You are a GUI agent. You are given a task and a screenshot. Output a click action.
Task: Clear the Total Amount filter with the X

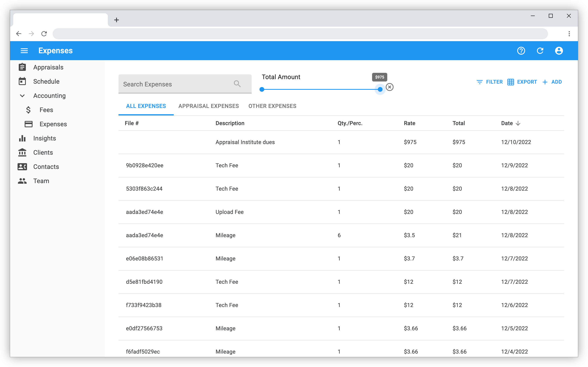click(x=390, y=87)
